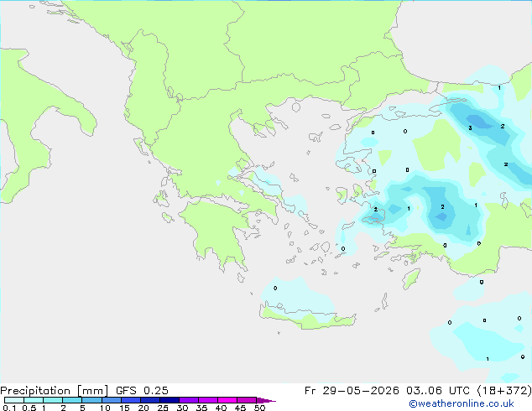The image size is (532, 411).
Task: Click the legend label '25'
Action: [x=163, y=408]
